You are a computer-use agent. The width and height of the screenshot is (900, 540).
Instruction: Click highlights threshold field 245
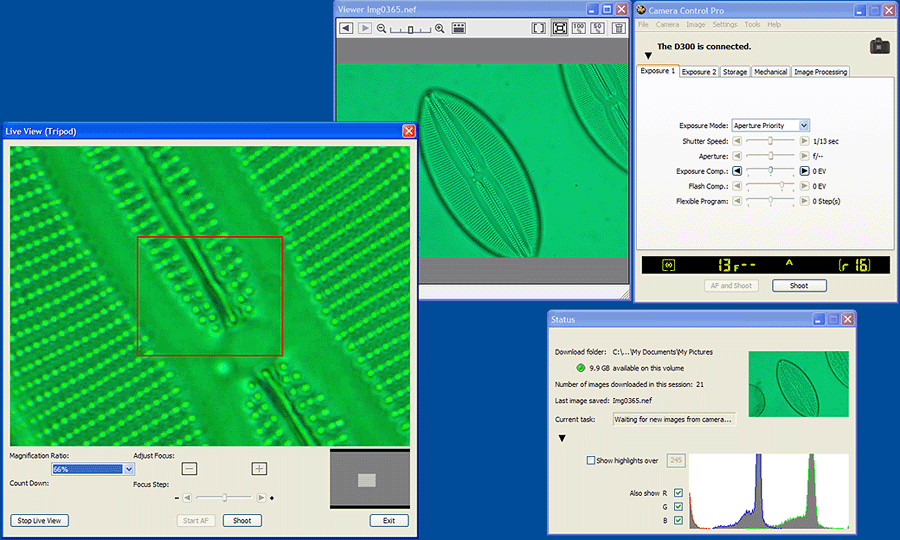[x=676, y=460]
